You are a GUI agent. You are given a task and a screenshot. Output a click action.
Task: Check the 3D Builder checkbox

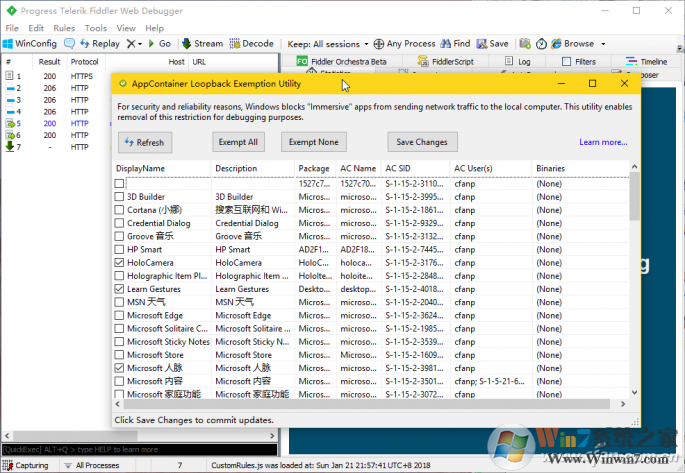click(x=120, y=197)
